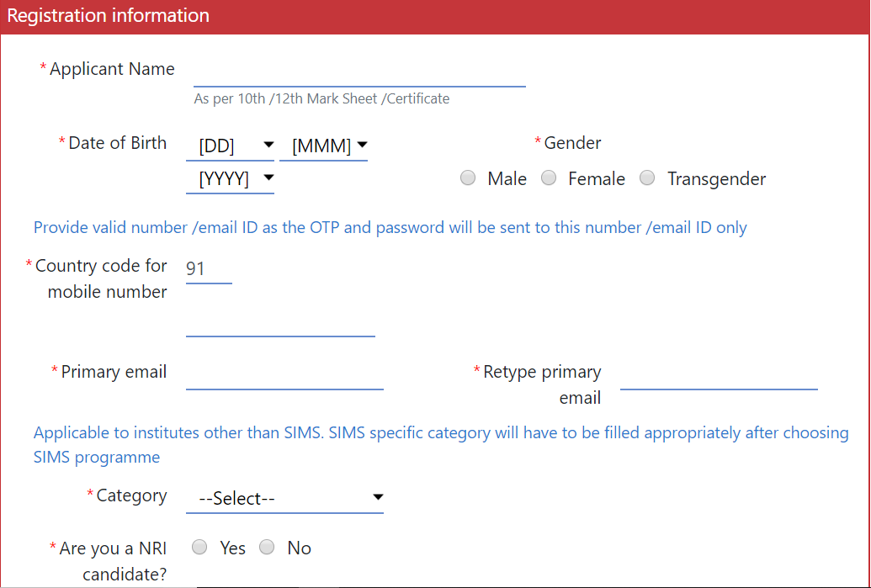Click the Date of Birth label

pos(117,143)
